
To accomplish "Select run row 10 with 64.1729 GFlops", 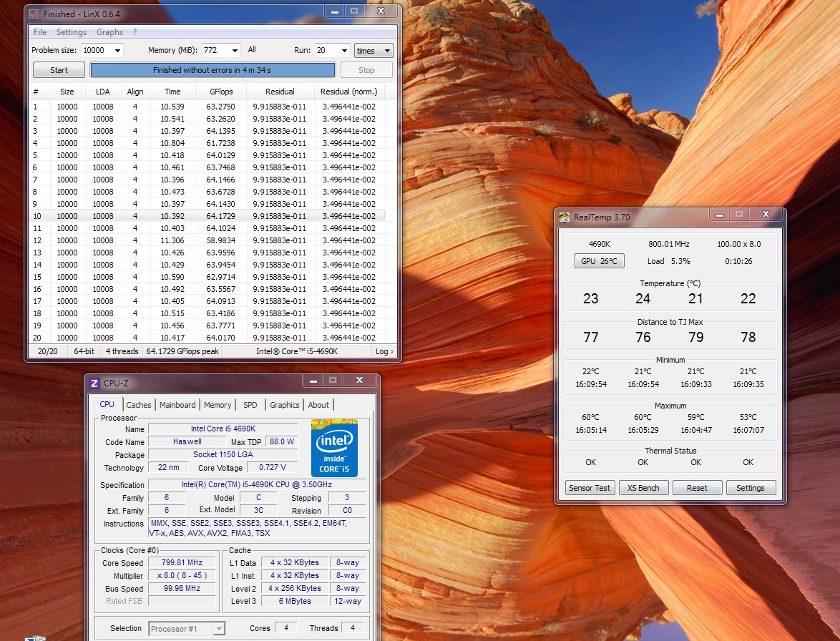I will coord(208,216).
